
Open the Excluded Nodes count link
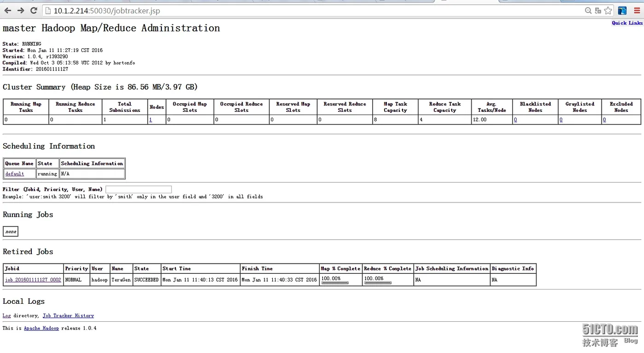[604, 120]
